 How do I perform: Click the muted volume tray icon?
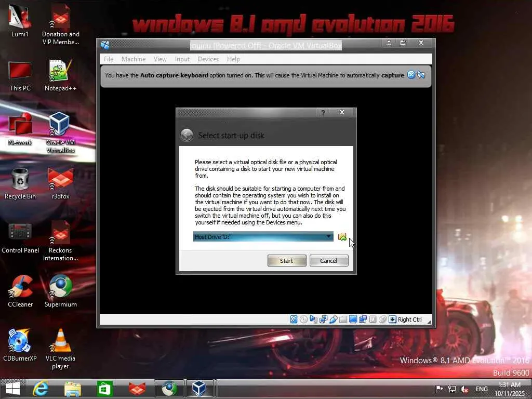(464, 389)
